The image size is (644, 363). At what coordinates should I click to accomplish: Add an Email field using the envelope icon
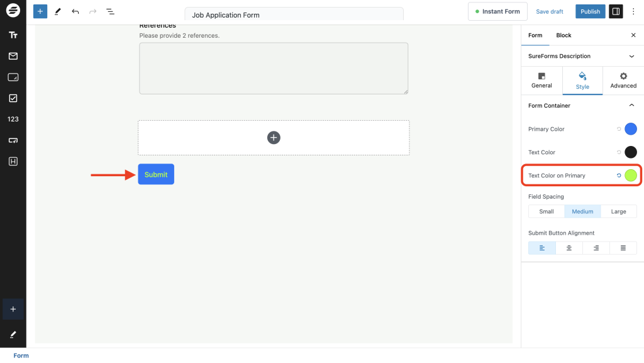point(13,55)
